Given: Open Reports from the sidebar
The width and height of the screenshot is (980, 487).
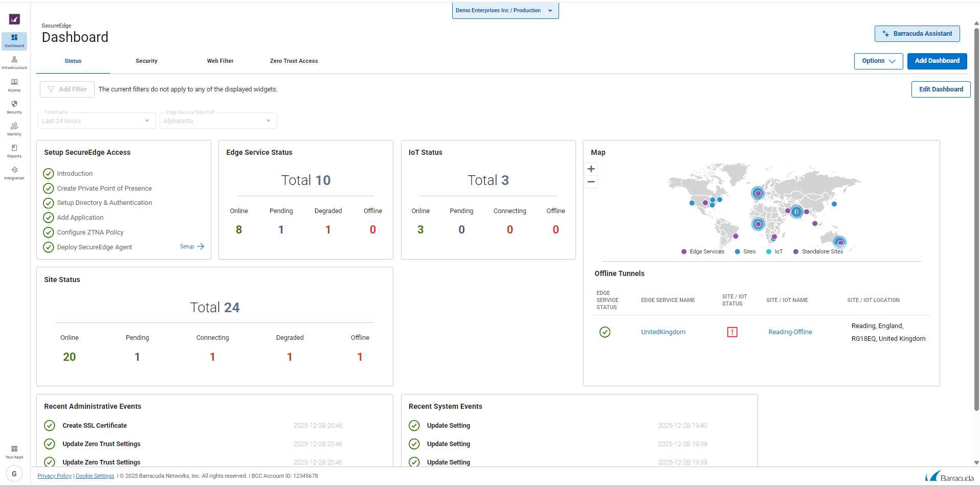Looking at the screenshot, I should (14, 150).
